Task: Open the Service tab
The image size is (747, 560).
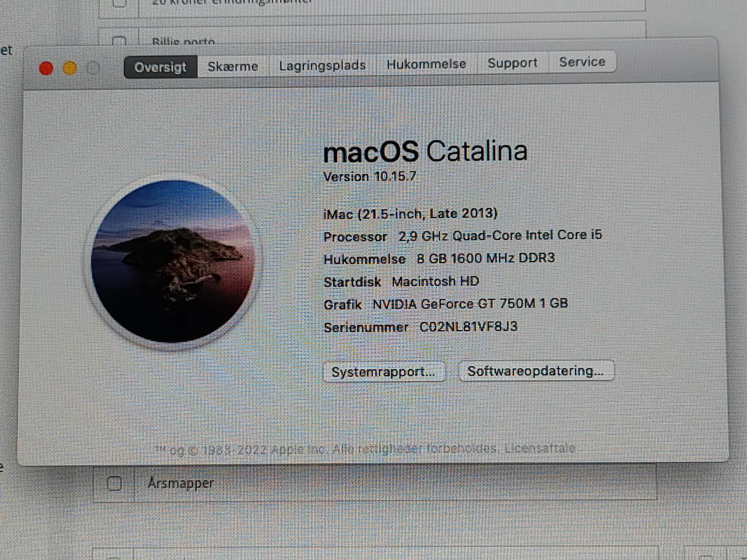Action: click(582, 62)
